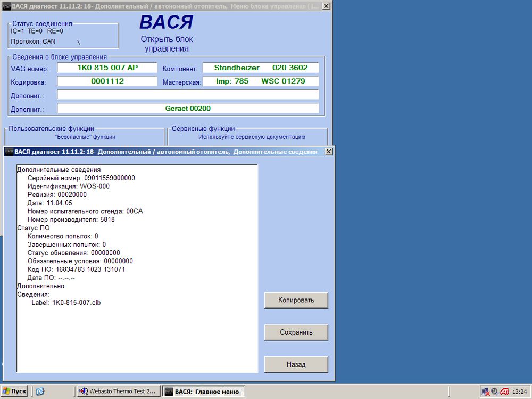Click the Копировать button
The image size is (532, 399).
(x=296, y=300)
